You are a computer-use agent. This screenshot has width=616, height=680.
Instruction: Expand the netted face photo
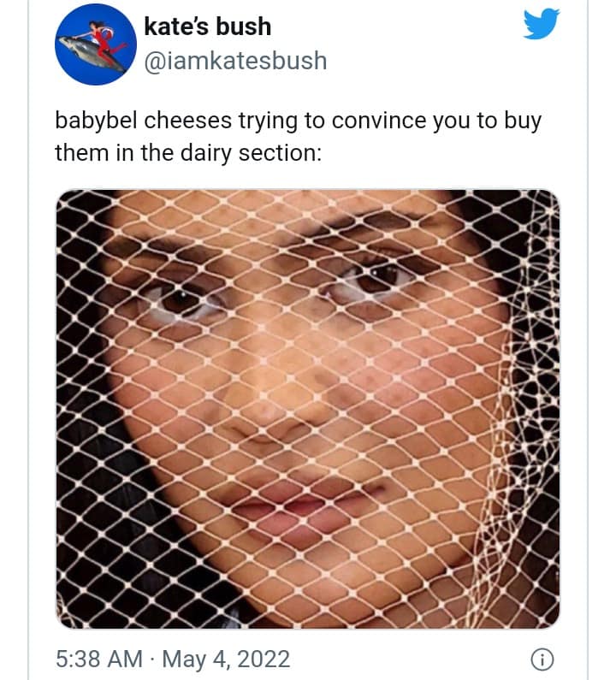(307, 409)
